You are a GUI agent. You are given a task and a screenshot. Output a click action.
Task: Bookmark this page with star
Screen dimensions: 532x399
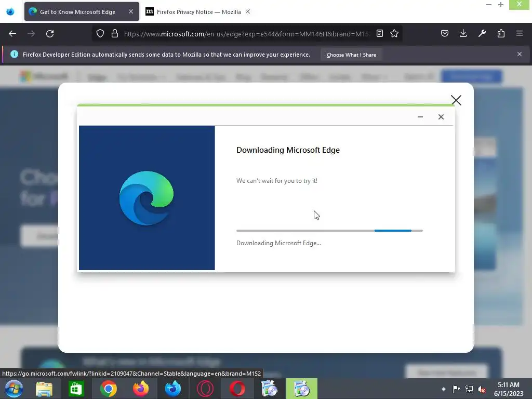pos(394,34)
